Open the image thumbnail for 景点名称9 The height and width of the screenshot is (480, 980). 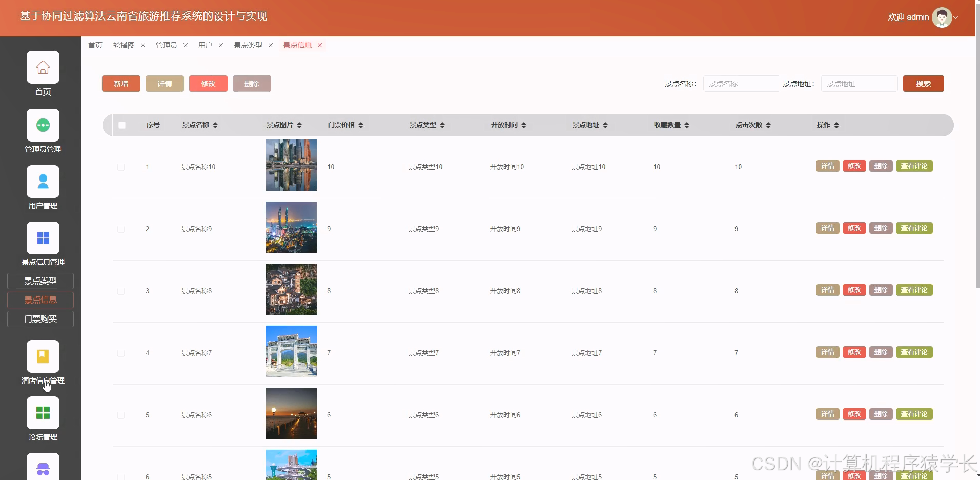291,227
